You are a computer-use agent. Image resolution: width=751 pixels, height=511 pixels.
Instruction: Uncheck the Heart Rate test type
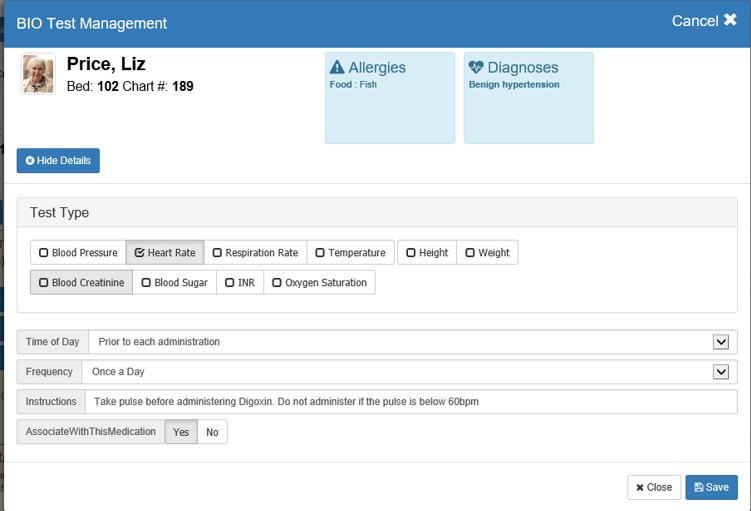coord(164,253)
